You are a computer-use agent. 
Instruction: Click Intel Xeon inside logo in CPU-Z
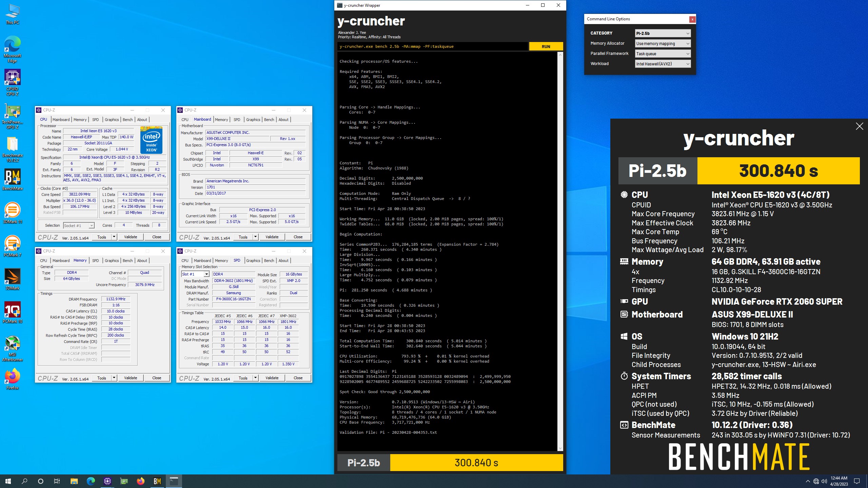(x=151, y=140)
